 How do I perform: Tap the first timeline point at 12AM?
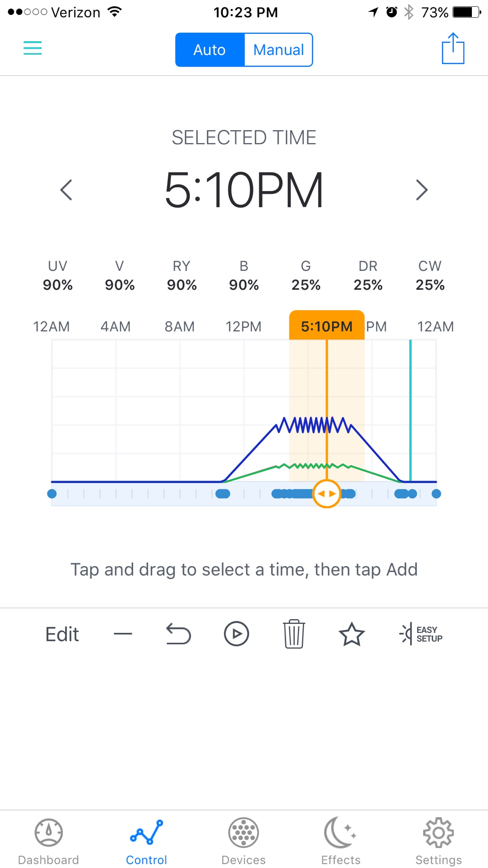52,494
